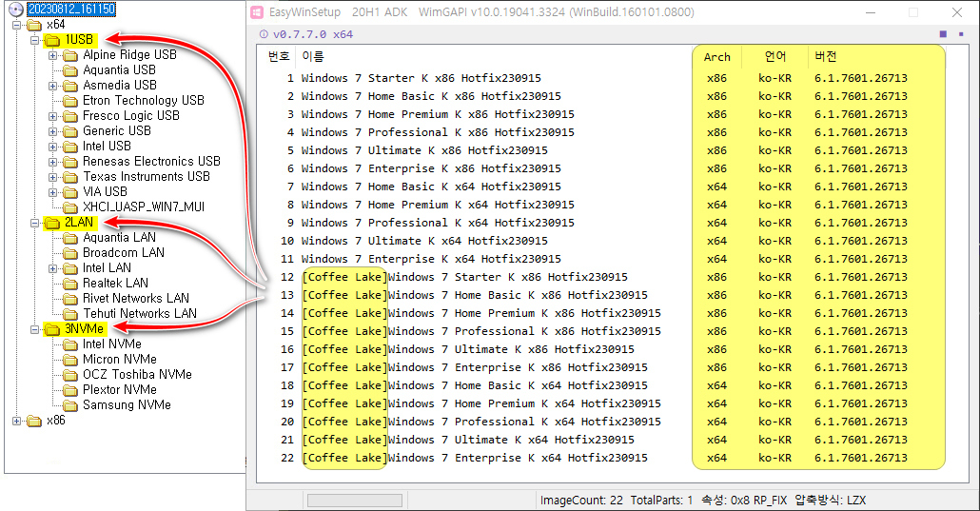Click the x64 folder icon
This screenshot has height=511, width=980.
point(33,25)
